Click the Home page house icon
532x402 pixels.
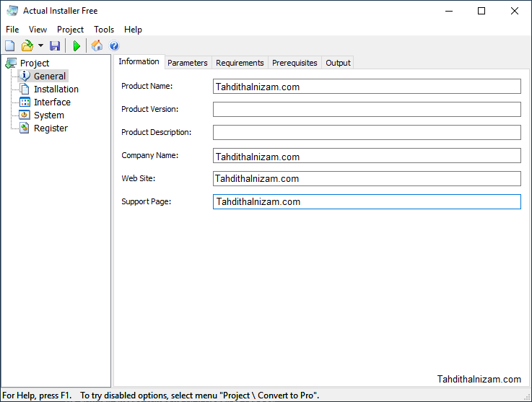(97, 45)
